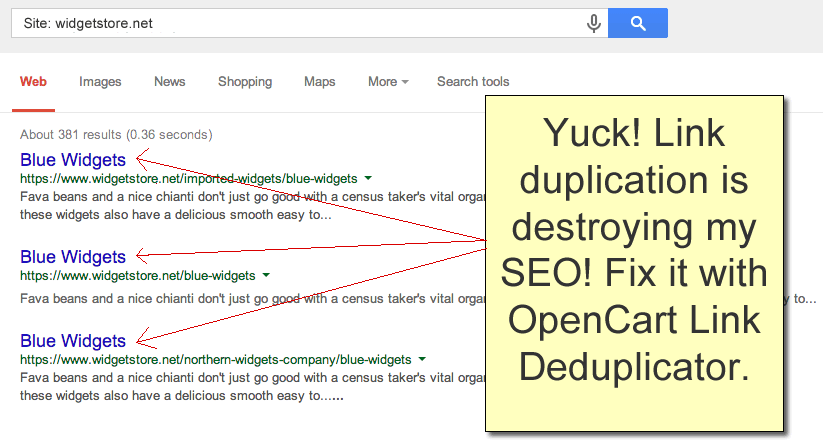Open the Blue Widgets result under imported-widgets URL

point(73,160)
